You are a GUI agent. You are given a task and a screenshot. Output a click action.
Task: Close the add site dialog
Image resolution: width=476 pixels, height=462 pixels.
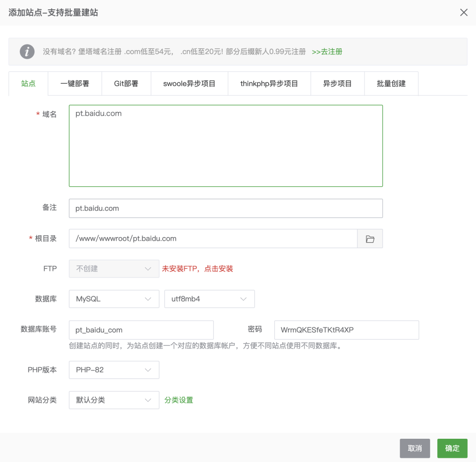(x=463, y=13)
